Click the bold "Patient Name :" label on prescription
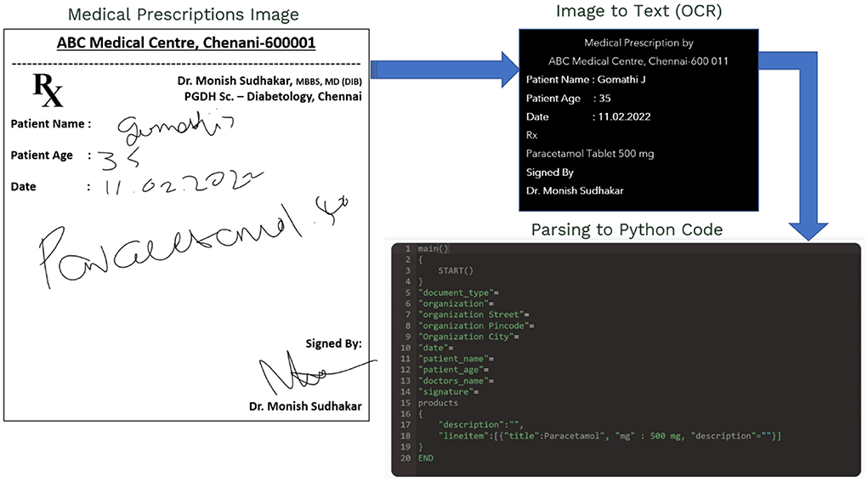 pyautogui.click(x=51, y=124)
